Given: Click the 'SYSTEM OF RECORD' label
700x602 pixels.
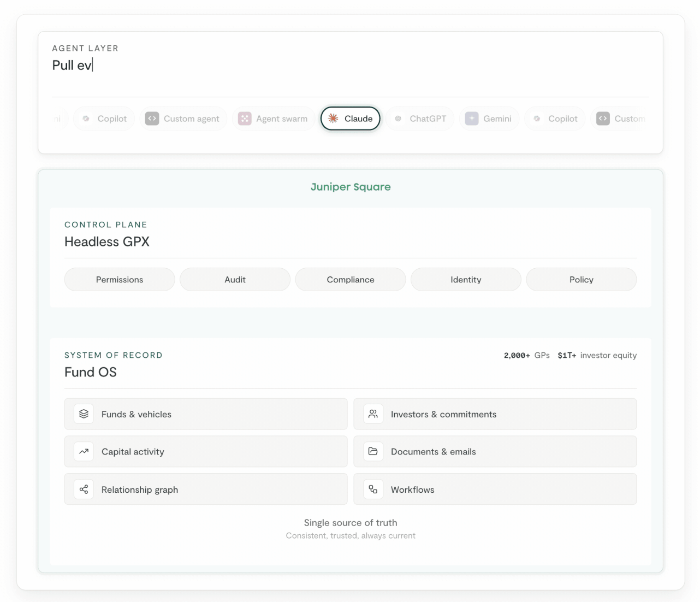Looking at the screenshot, I should pyautogui.click(x=114, y=355).
